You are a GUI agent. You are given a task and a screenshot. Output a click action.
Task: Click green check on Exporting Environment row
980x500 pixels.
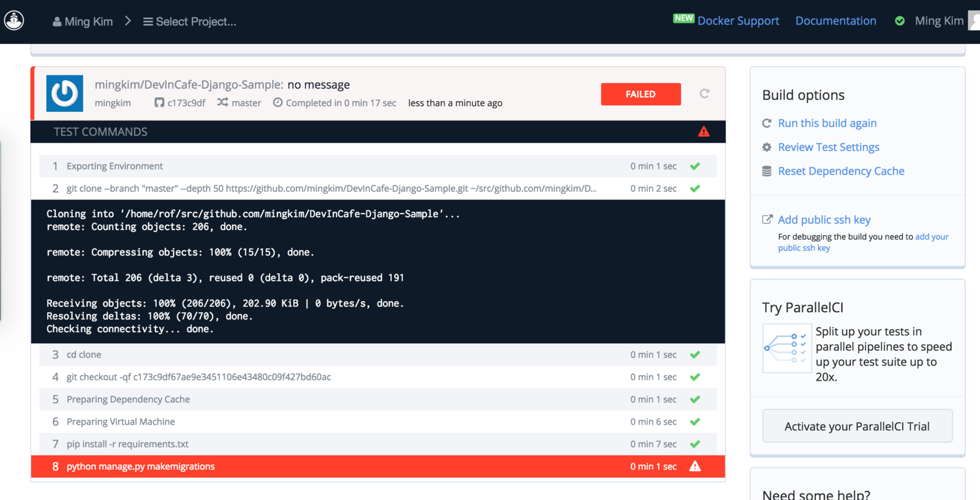(x=695, y=166)
